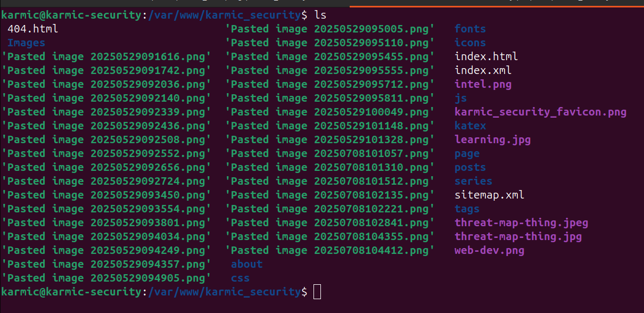The height and width of the screenshot is (313, 644).
Task: Select the Images directory entry
Action: 26,43
